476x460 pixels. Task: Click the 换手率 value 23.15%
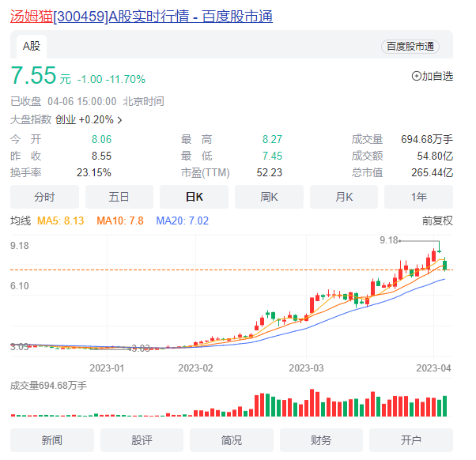pyautogui.click(x=94, y=172)
